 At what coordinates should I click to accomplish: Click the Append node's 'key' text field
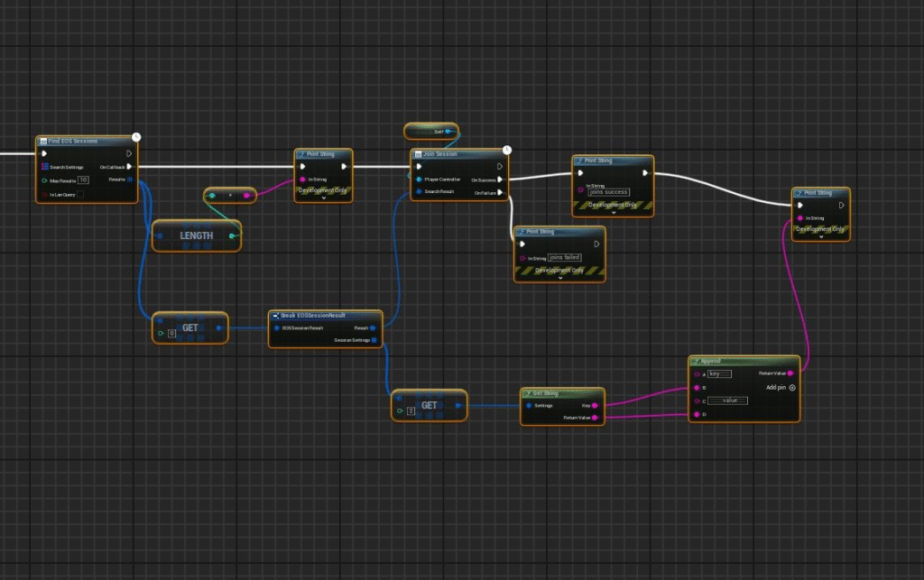[719, 373]
